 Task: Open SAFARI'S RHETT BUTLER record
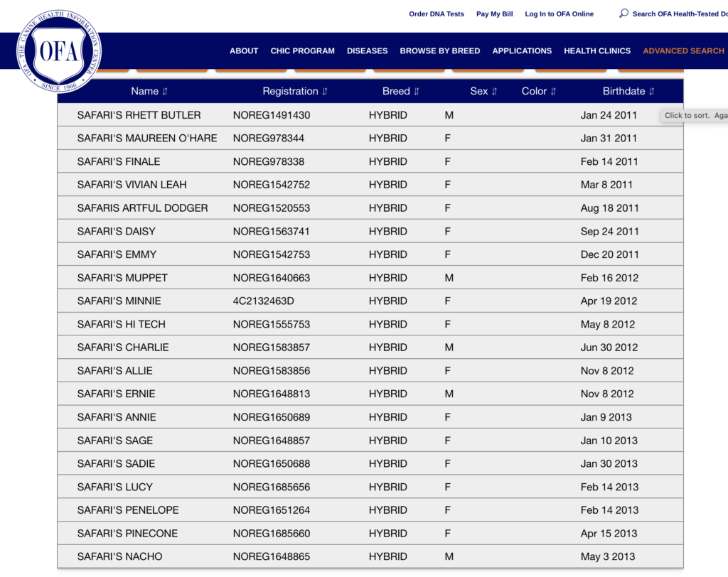(139, 115)
